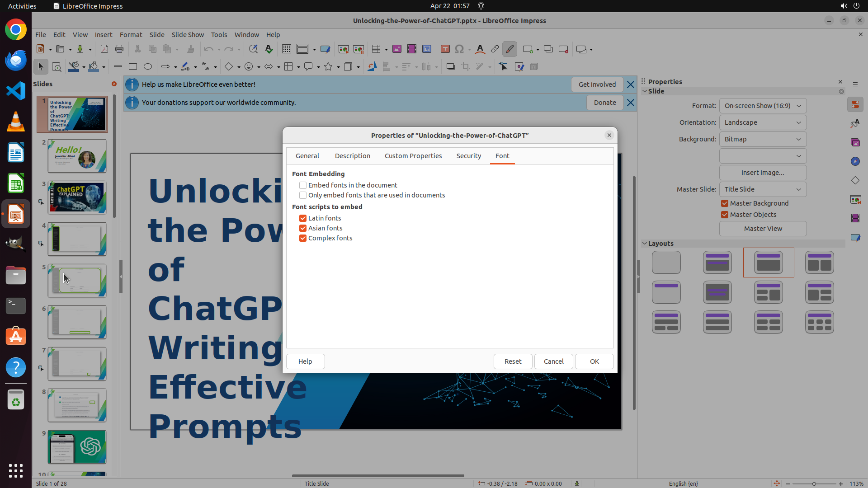The width and height of the screenshot is (868, 488).
Task: Open the Gallery sidebar panel icon
Action: [x=855, y=143]
